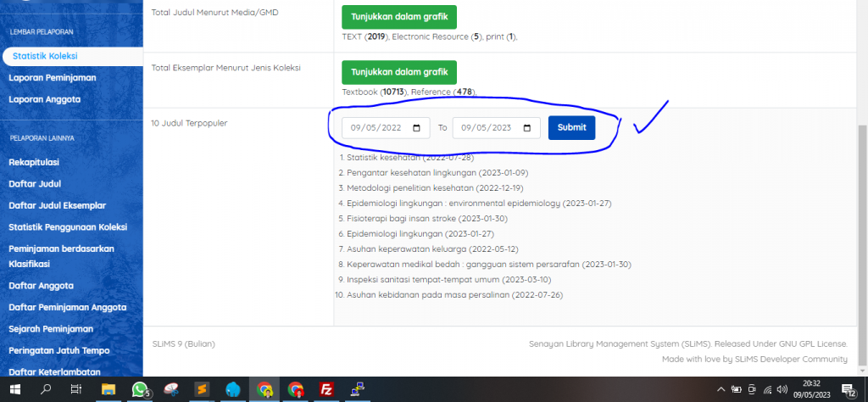This screenshot has width=868, height=402.
Task: Open WhatsApp from the taskbar
Action: [140, 389]
